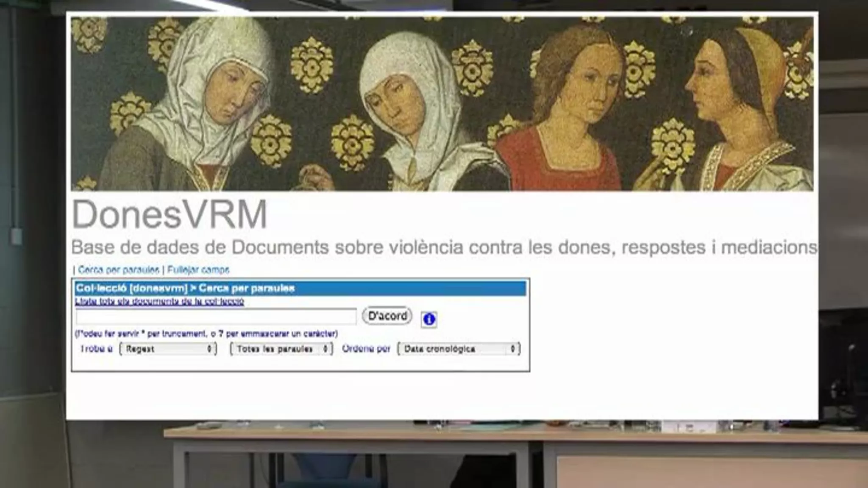Click the blue information icon
The width and height of the screenshot is (868, 488).
pyautogui.click(x=428, y=319)
